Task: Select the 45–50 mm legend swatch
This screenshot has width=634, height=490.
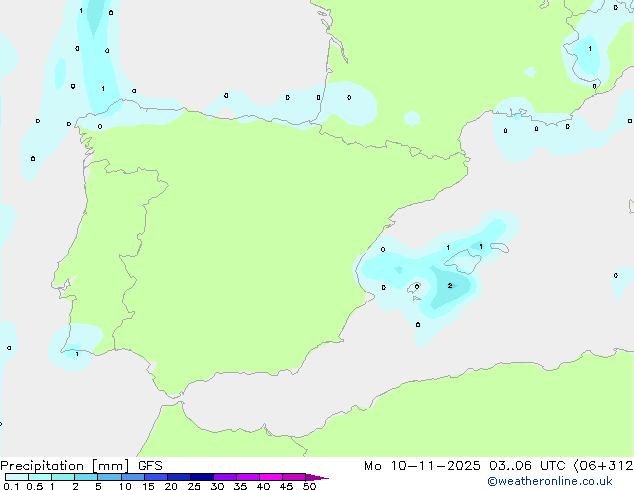Action: tap(294, 477)
